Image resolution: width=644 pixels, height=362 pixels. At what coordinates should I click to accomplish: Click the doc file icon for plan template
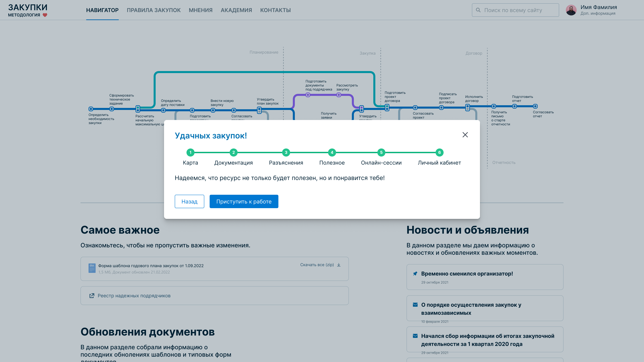[92, 268]
